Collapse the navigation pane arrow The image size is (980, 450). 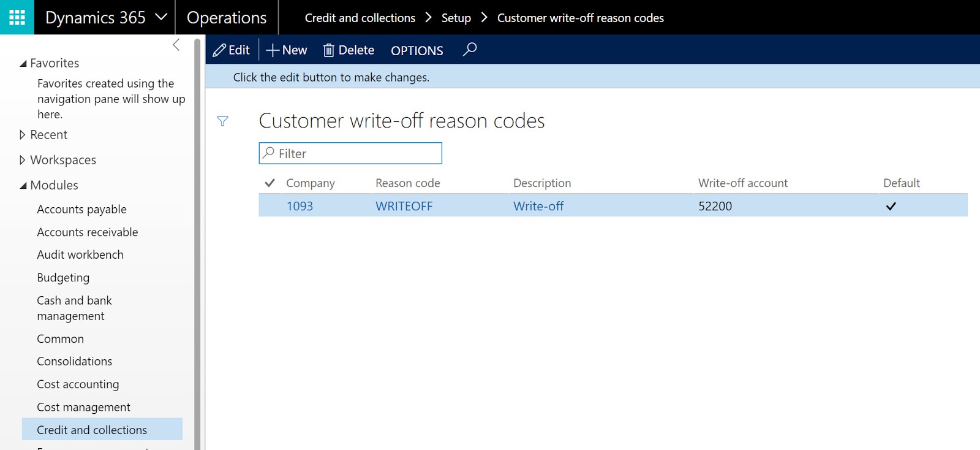[176, 45]
